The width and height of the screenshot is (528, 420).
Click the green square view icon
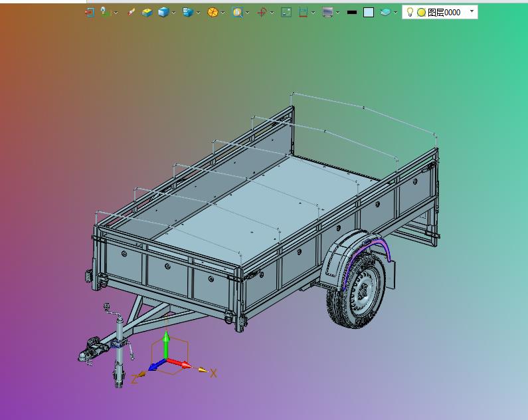coord(286,13)
